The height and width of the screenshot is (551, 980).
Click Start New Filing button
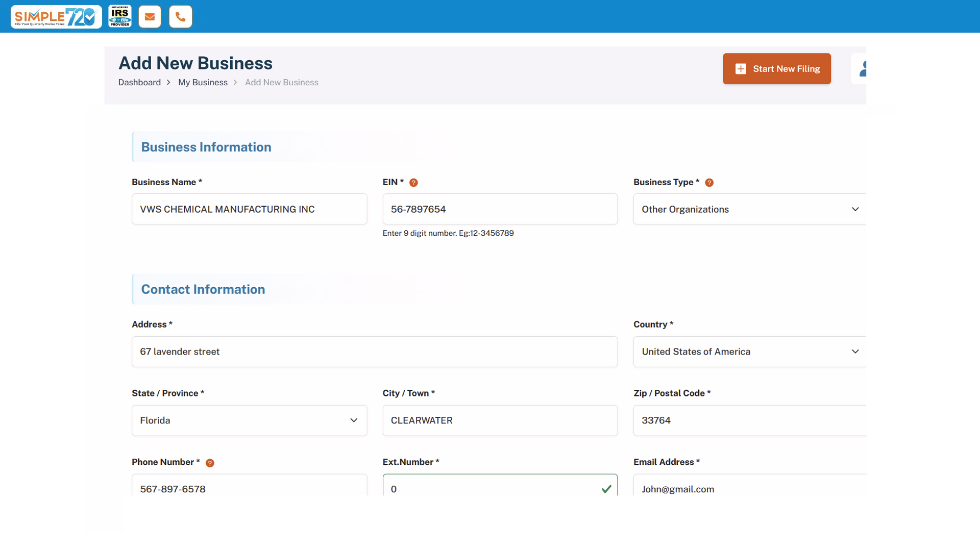coord(776,69)
